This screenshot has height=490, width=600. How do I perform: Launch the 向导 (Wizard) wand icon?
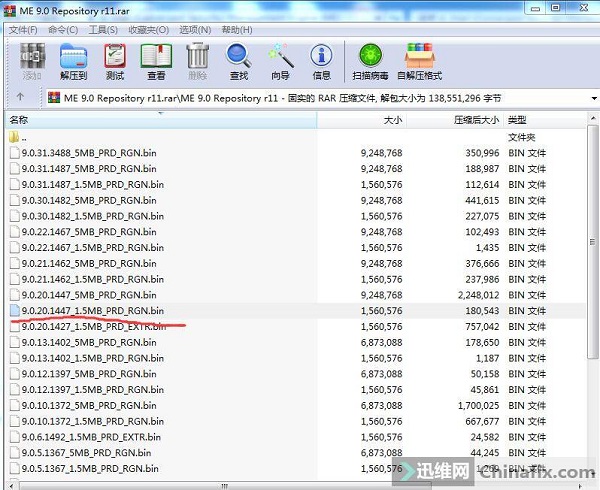(x=280, y=60)
